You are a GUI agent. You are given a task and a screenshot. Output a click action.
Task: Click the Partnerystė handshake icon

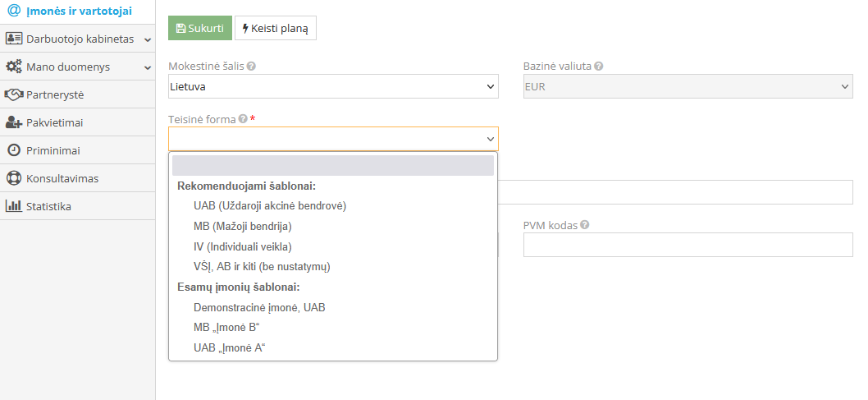[x=13, y=94]
